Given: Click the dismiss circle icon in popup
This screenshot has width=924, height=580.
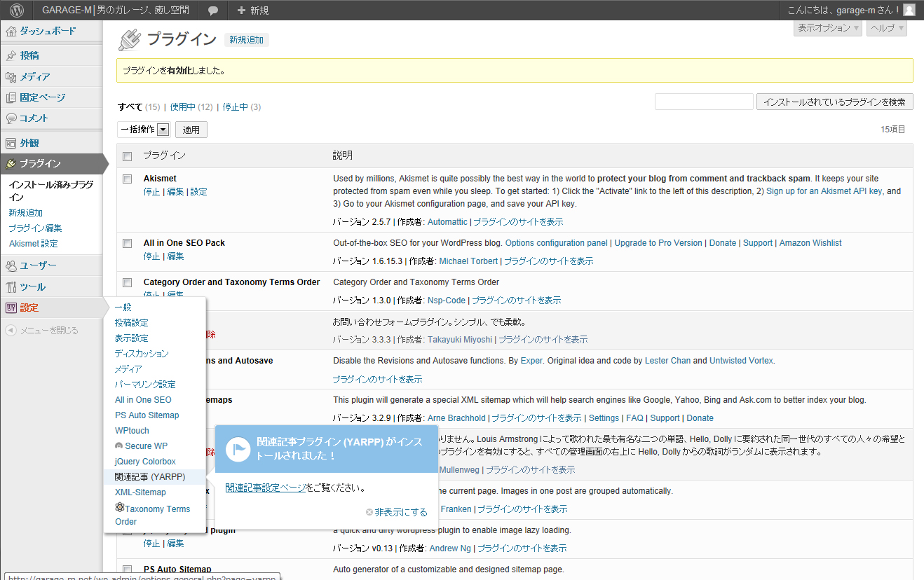Looking at the screenshot, I should coord(369,512).
